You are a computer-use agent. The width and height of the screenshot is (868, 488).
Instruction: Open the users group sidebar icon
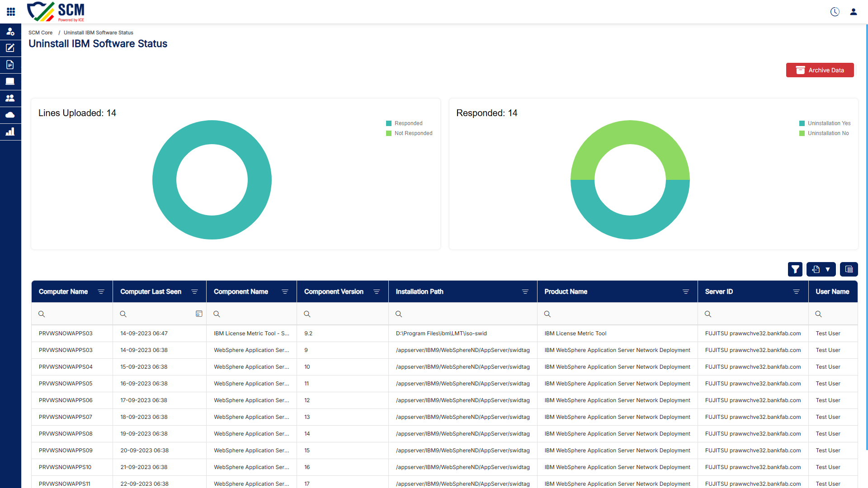pyautogui.click(x=10, y=98)
